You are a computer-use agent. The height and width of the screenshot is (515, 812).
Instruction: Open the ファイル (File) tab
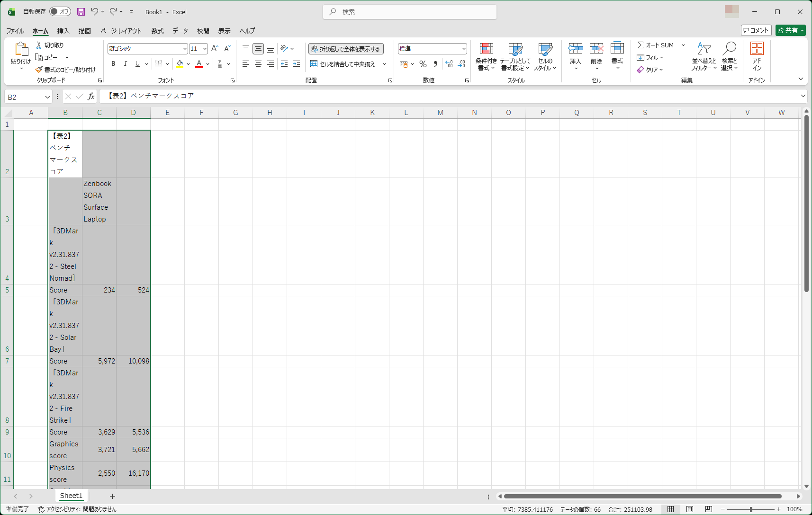(15, 31)
